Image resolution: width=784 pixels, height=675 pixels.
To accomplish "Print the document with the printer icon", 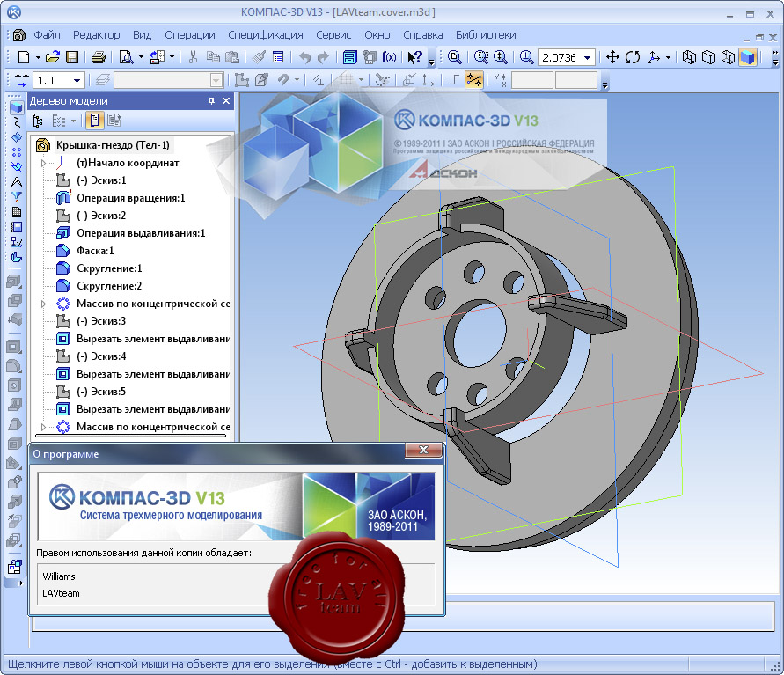I will (x=98, y=57).
